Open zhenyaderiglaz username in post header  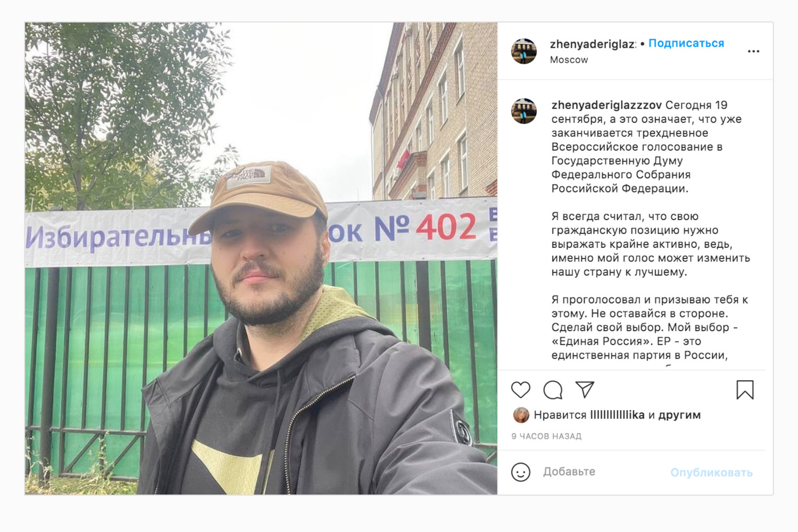point(593,44)
